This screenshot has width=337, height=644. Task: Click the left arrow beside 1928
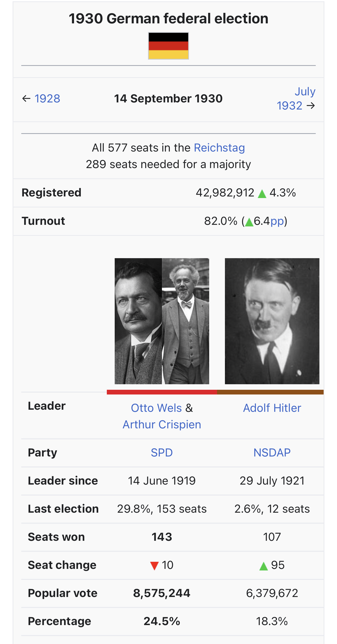coord(26,99)
